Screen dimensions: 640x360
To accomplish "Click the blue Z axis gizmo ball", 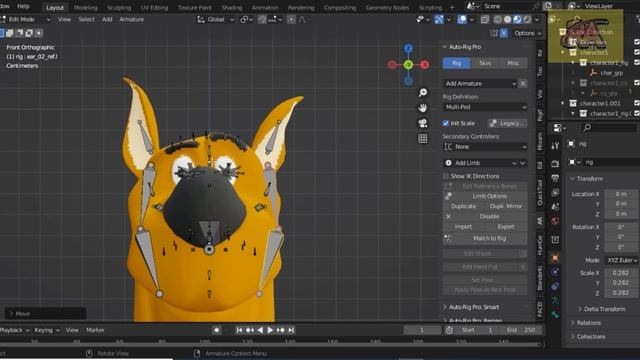I will (408, 49).
